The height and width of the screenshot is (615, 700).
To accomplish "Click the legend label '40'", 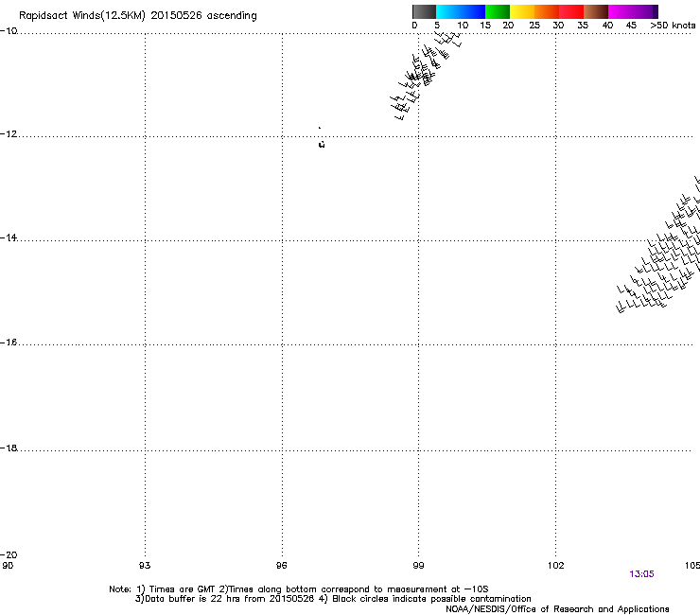I will tap(607, 26).
